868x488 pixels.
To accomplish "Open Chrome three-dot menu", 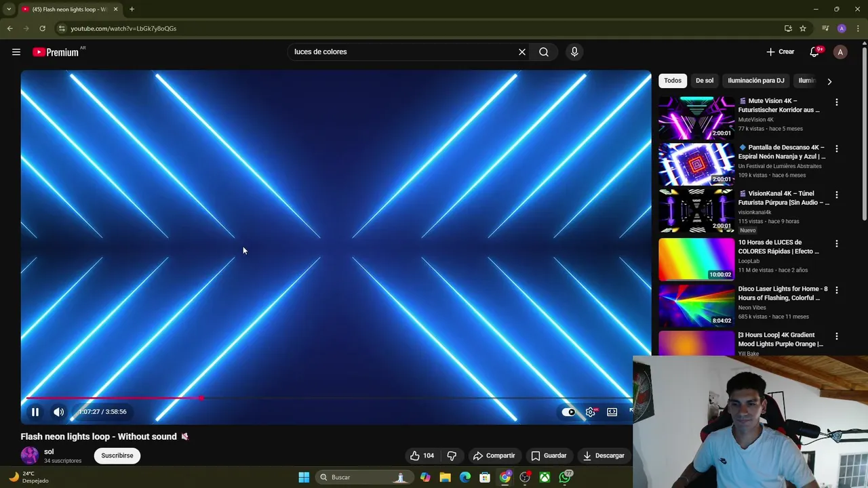I will pyautogui.click(x=858, y=28).
